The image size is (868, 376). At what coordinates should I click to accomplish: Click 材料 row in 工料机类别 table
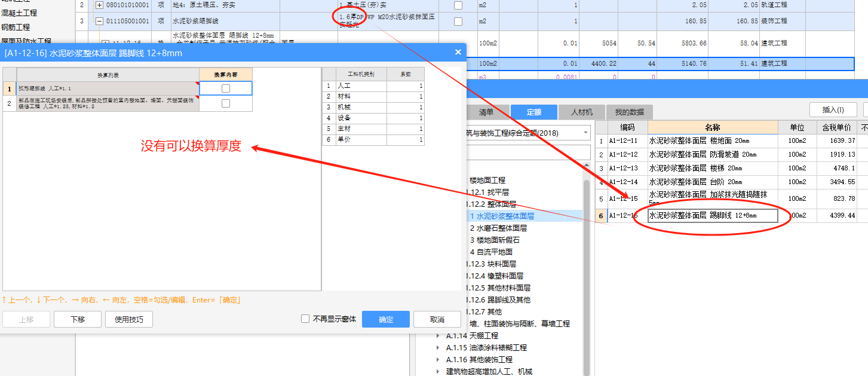[374, 96]
